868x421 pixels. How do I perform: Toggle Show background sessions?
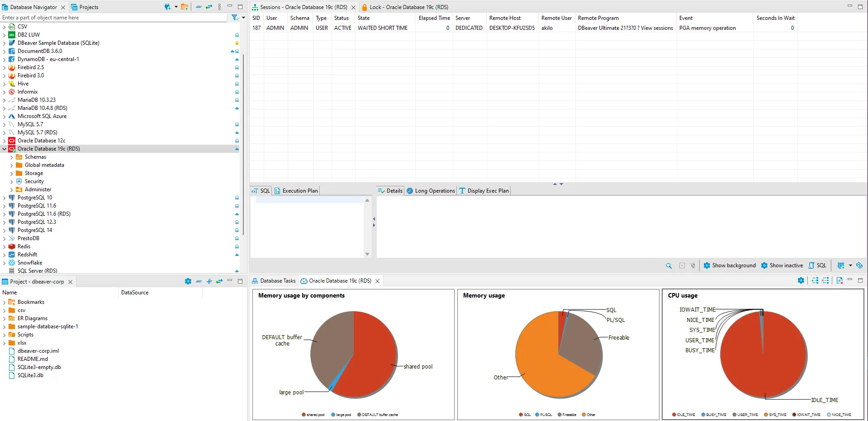point(730,265)
